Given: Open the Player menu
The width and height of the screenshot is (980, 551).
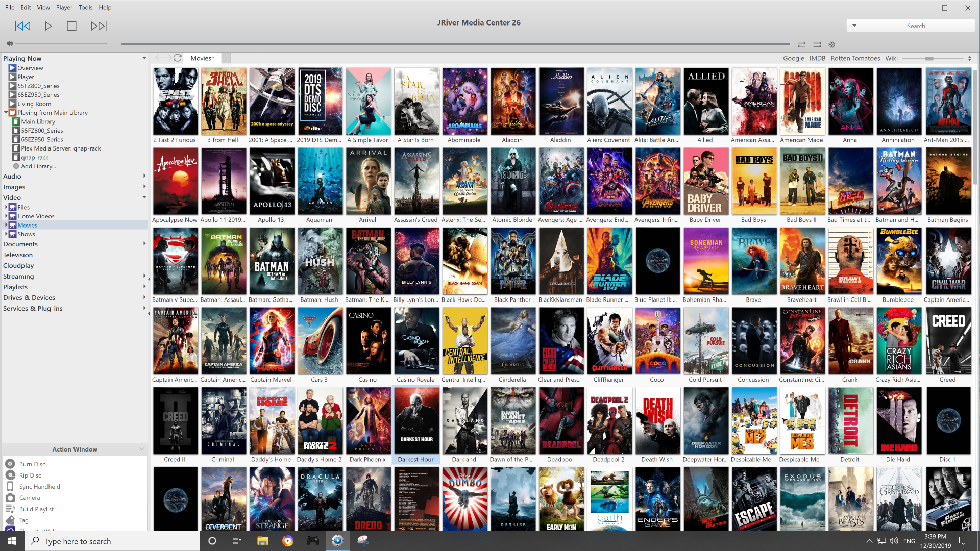Looking at the screenshot, I should pos(64,7).
